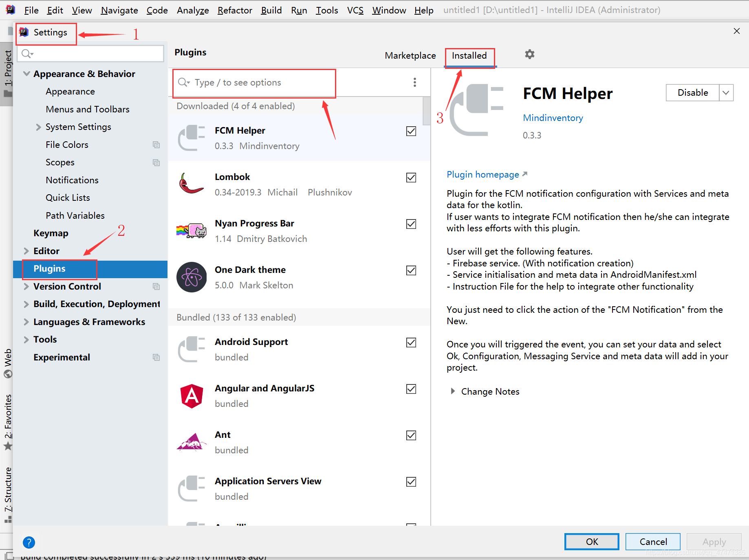Screen dimensions: 749x560
Task: Toggle the FCM Helper plugin checkbox
Action: coord(411,131)
